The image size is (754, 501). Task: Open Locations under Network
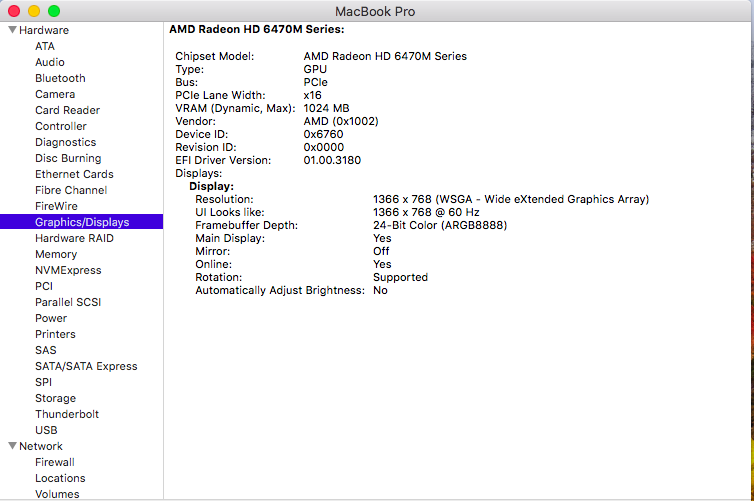tap(60, 478)
